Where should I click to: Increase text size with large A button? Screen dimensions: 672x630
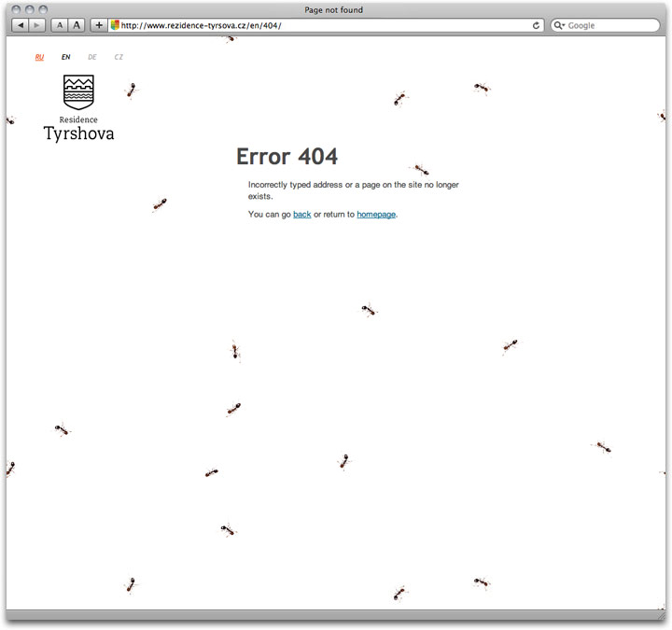77,25
